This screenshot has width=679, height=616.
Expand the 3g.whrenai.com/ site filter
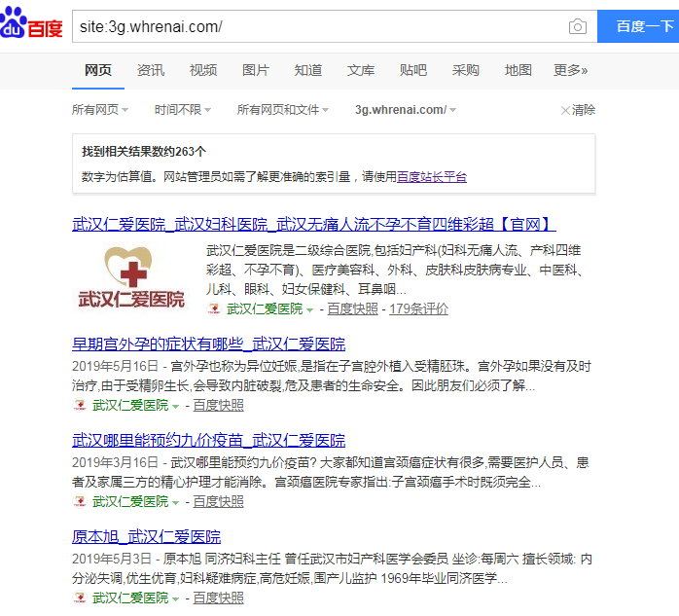406,110
